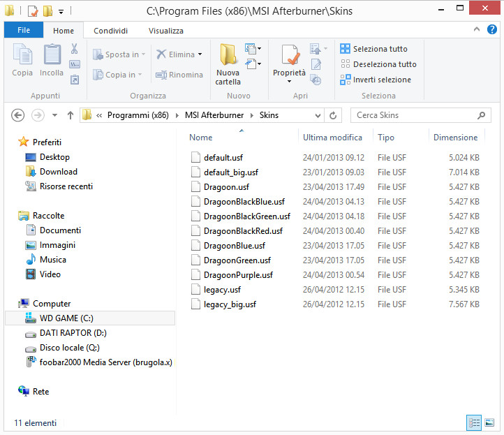This screenshot has height=435, width=504.
Task: Collapse the ribbon with the chevron
Action: pos(476,29)
